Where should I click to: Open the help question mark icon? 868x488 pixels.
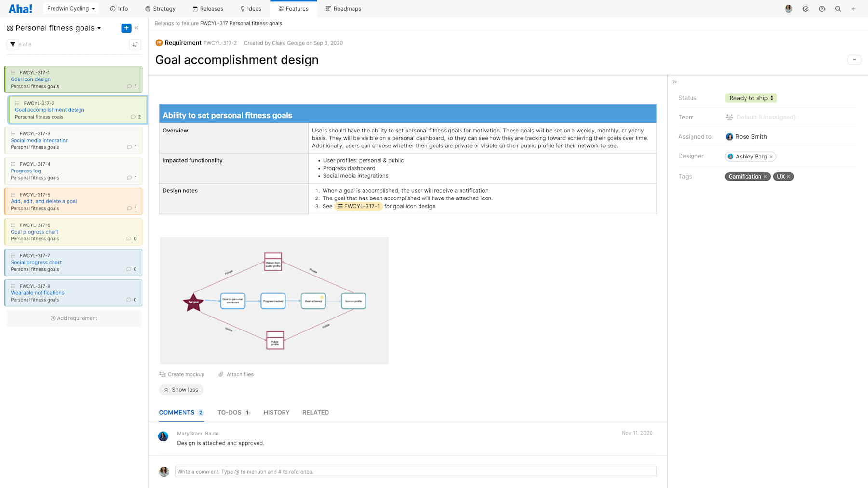(822, 8)
